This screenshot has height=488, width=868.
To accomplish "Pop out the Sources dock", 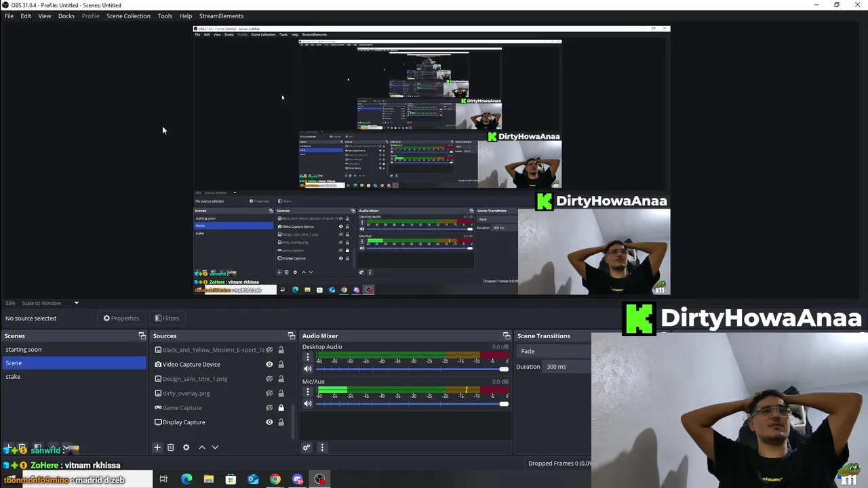I will click(x=291, y=335).
